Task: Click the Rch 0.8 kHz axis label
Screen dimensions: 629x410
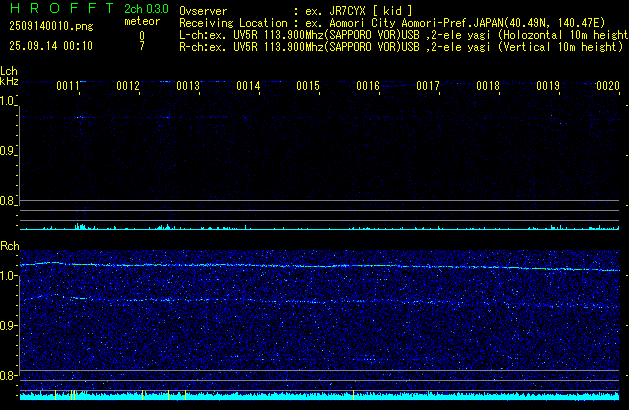Action: tap(7, 375)
